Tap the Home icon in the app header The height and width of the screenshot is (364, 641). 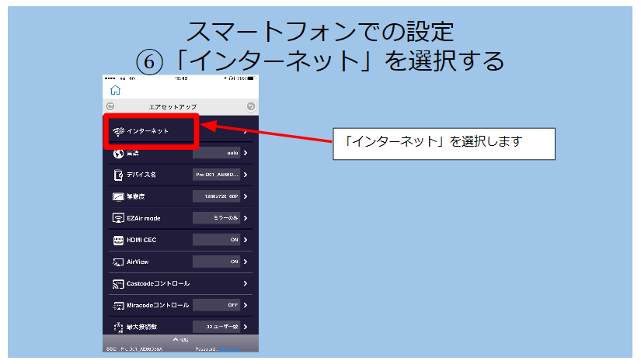pos(115,90)
